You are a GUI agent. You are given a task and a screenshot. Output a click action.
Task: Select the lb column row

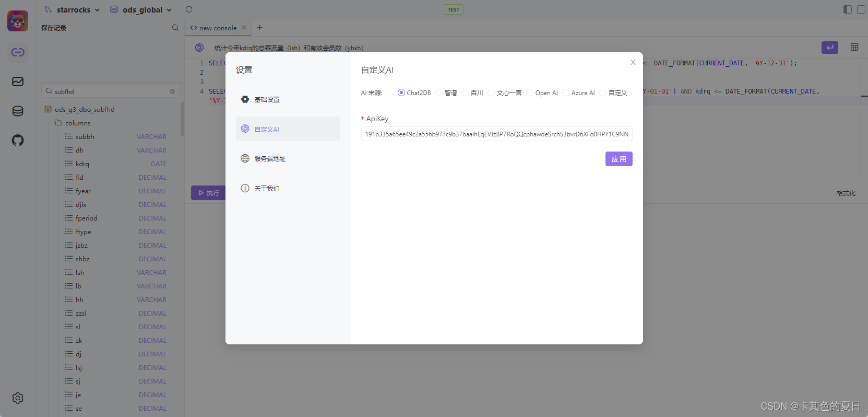pos(116,286)
